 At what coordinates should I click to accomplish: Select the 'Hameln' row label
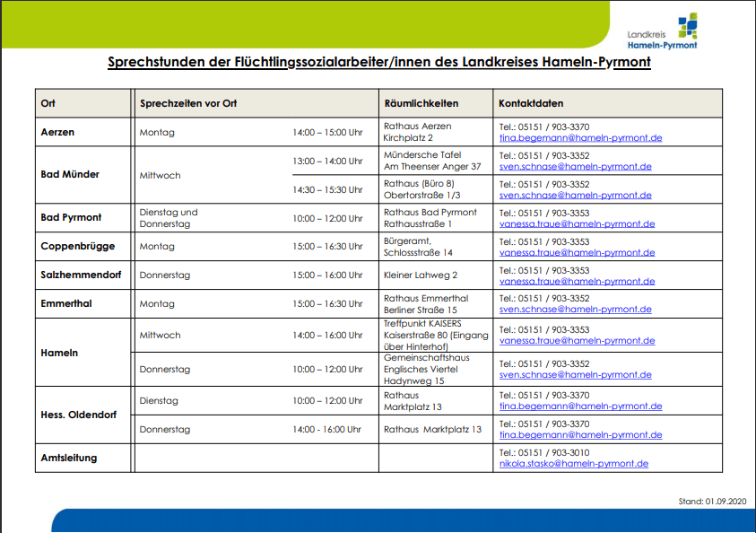[x=59, y=353]
